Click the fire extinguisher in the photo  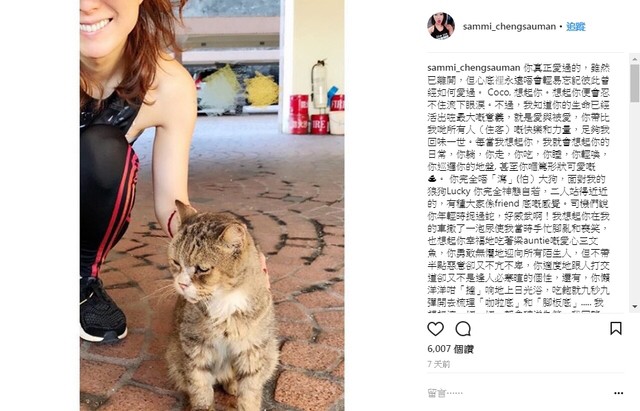coord(319,86)
